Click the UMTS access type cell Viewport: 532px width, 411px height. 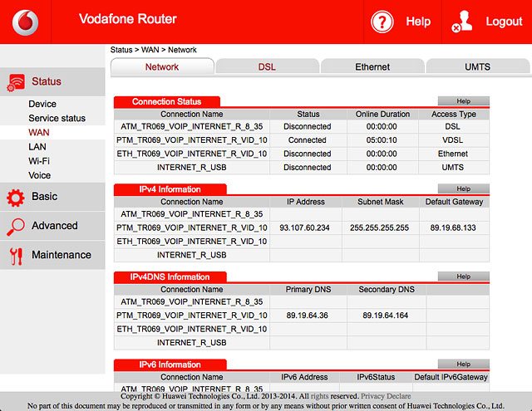click(452, 168)
